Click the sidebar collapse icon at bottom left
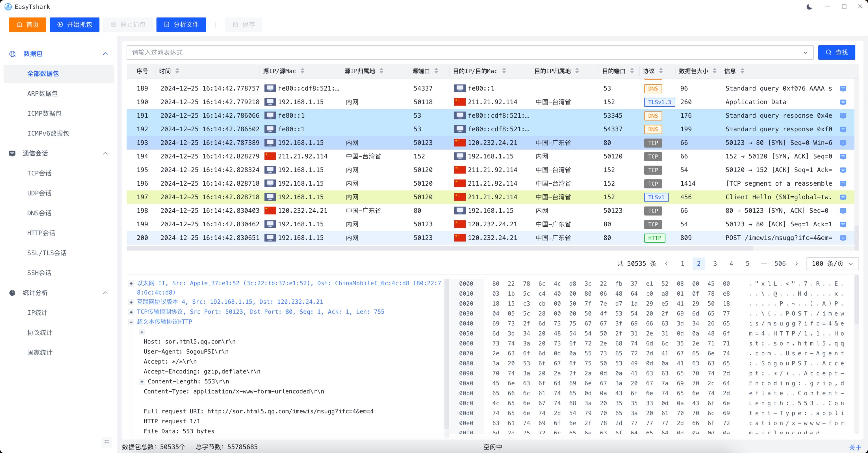Screen dimensions: 868x453 (107, 442)
